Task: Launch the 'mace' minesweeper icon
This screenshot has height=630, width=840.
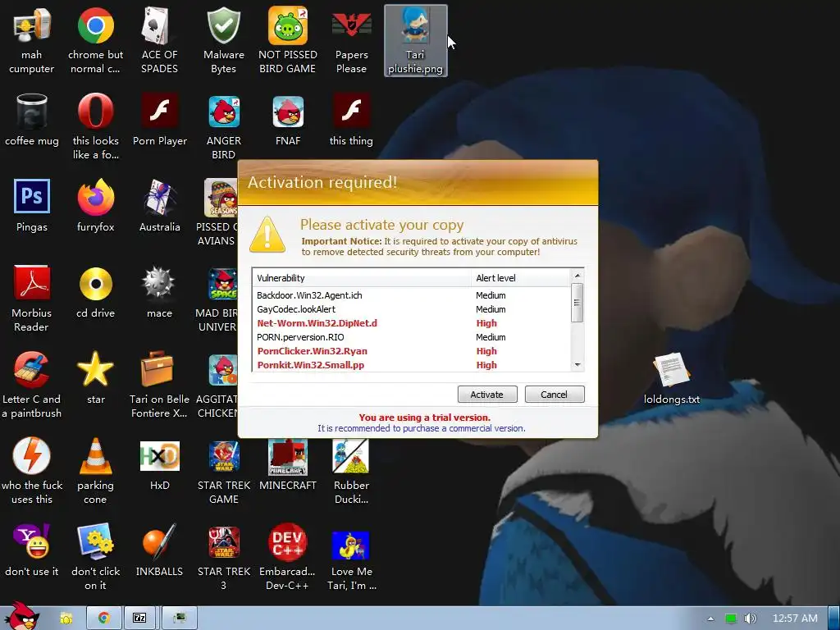Action: pyautogui.click(x=160, y=292)
